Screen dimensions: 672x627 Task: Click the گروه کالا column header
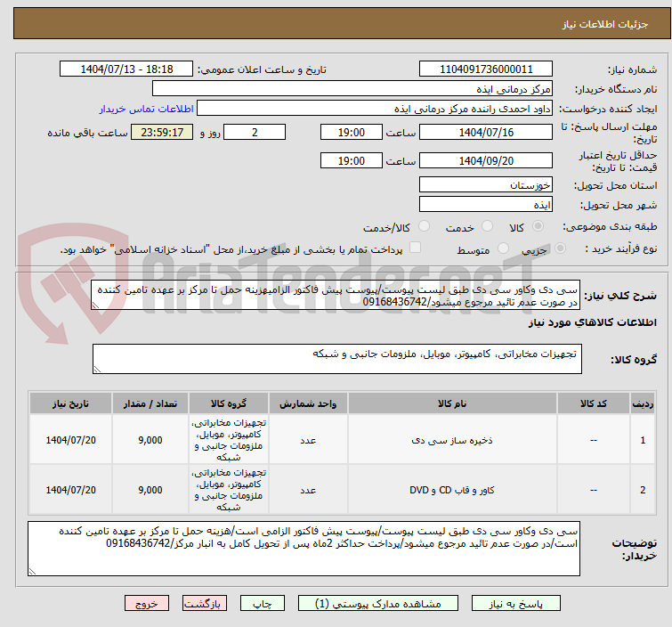coord(229,403)
